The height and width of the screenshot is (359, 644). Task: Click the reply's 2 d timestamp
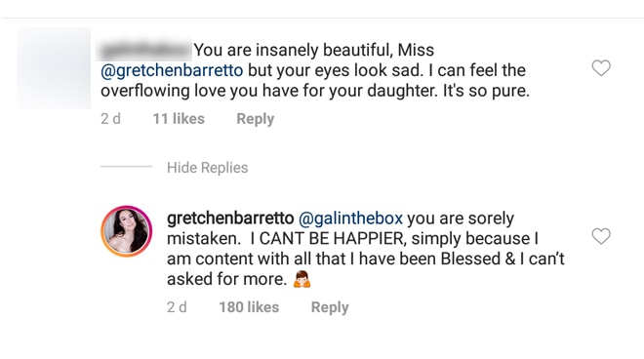coord(177,307)
